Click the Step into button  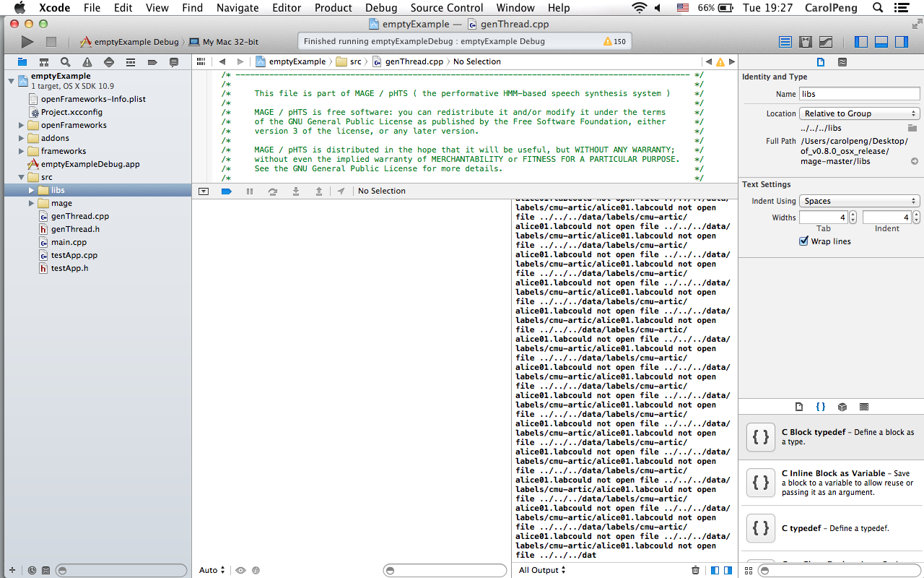295,191
